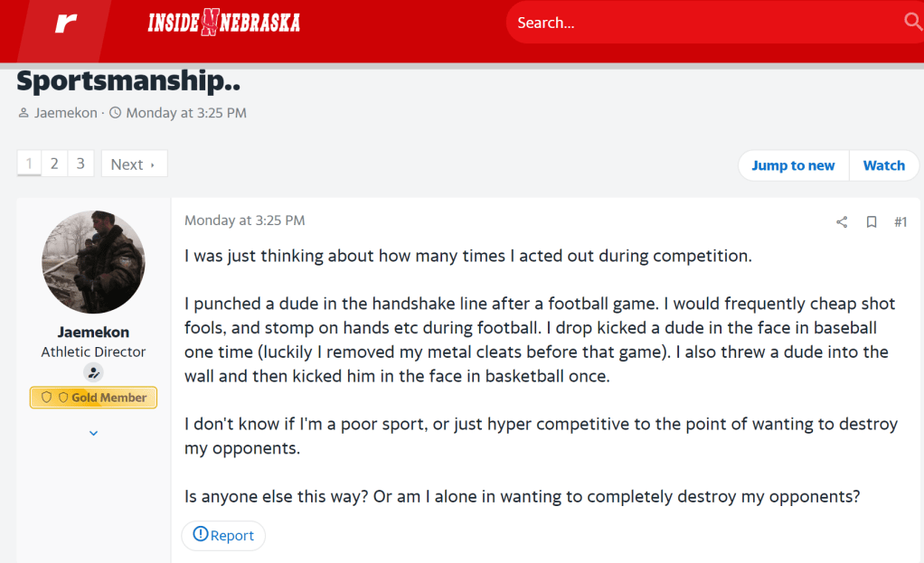Report this post
The height and width of the screenshot is (563, 924).
point(223,535)
